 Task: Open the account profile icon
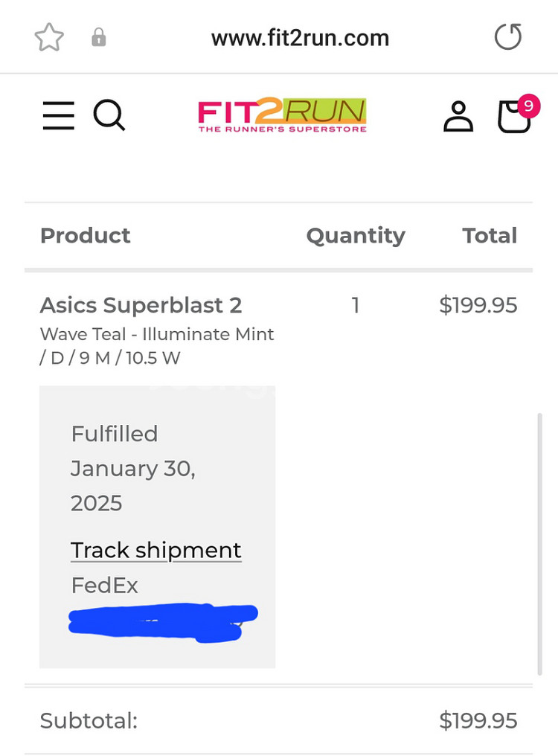458,116
